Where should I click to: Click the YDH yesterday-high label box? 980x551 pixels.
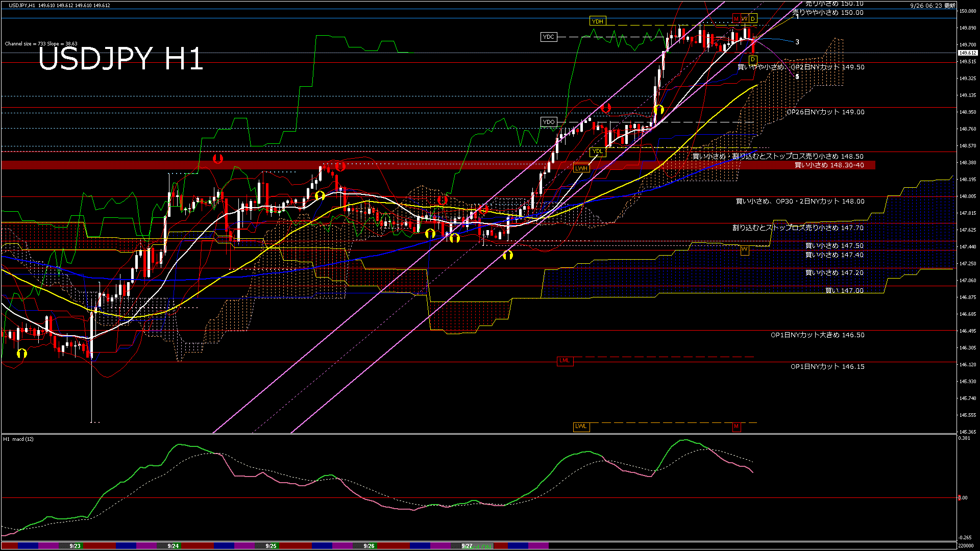pyautogui.click(x=597, y=21)
